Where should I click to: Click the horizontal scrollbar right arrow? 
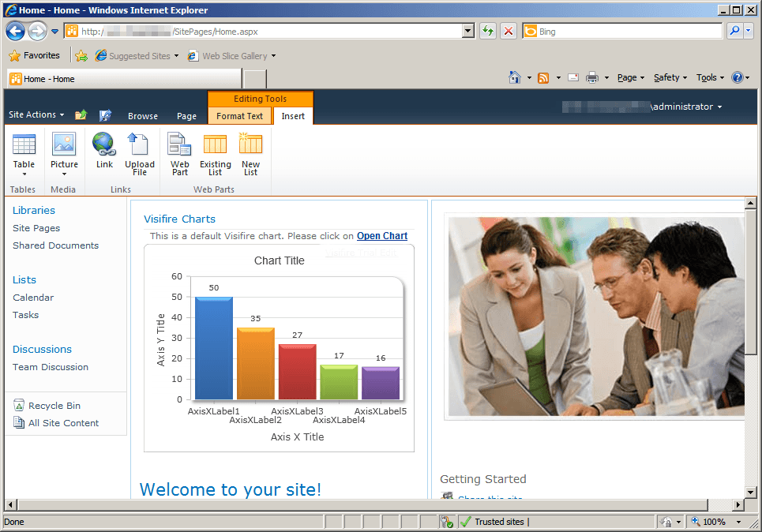(x=738, y=505)
